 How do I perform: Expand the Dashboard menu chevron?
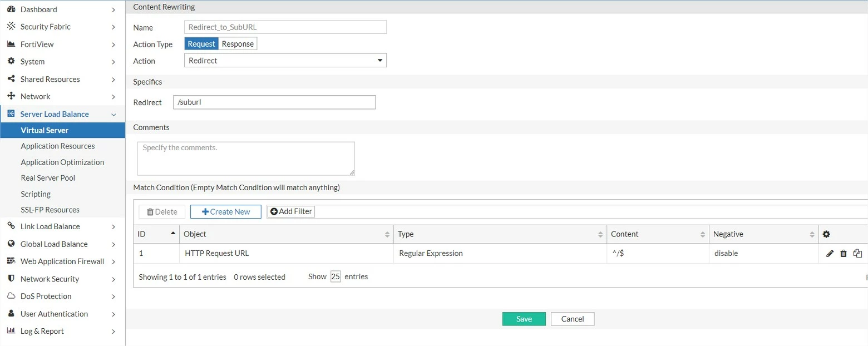pyautogui.click(x=114, y=10)
